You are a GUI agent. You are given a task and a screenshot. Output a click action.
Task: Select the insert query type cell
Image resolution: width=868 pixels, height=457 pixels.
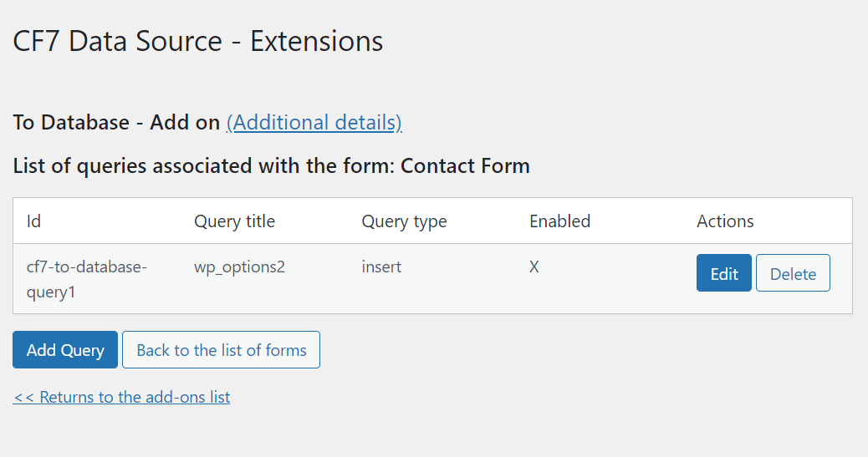coord(381,267)
